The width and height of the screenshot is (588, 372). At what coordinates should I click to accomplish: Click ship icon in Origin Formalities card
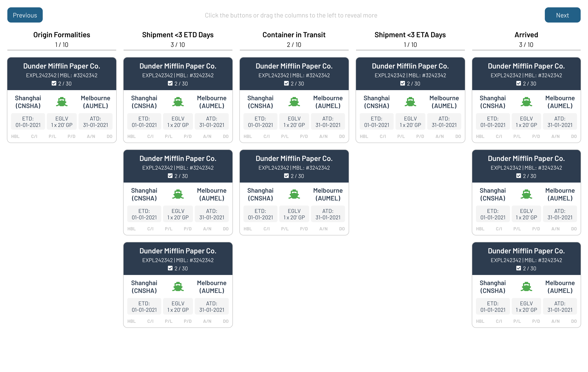pyautogui.click(x=62, y=102)
